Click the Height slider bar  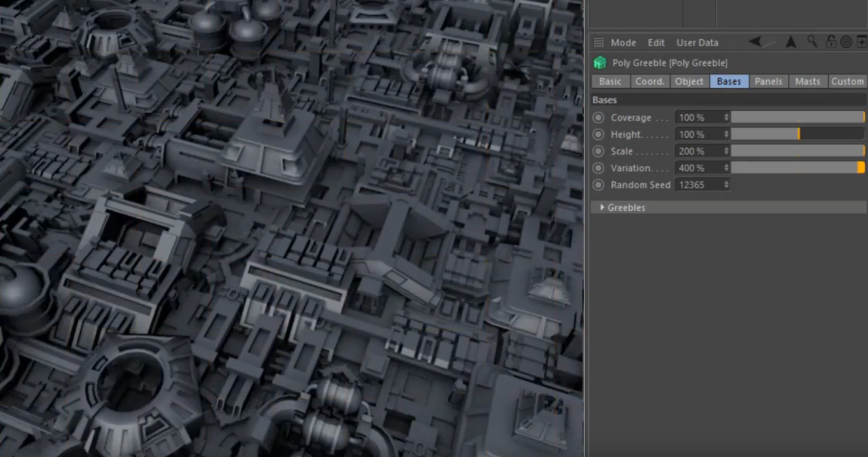click(x=798, y=134)
